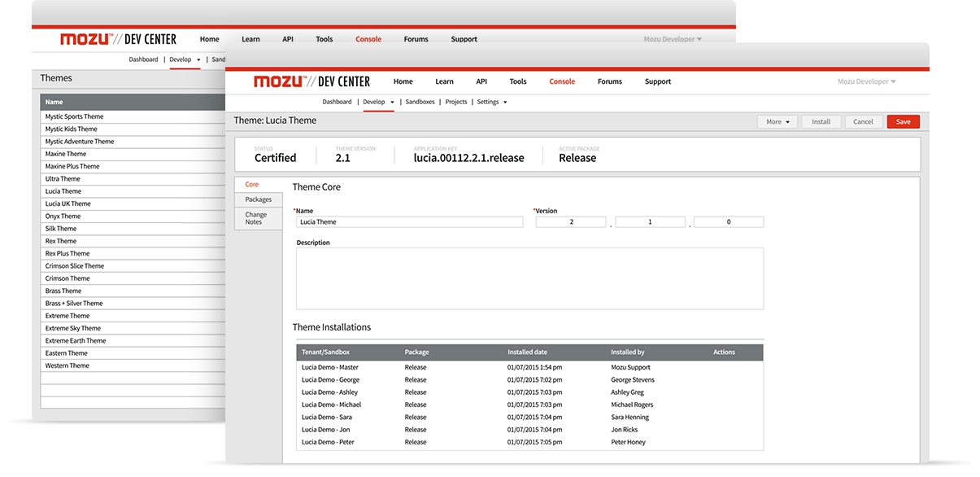Click the Installed date column header
This screenshot has width=980, height=477.
527,352
